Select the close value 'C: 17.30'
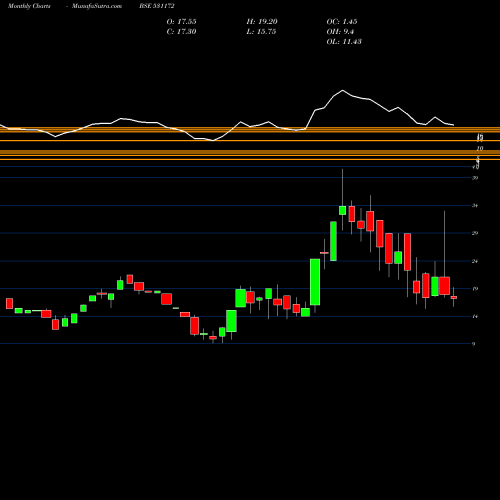 pos(181,32)
